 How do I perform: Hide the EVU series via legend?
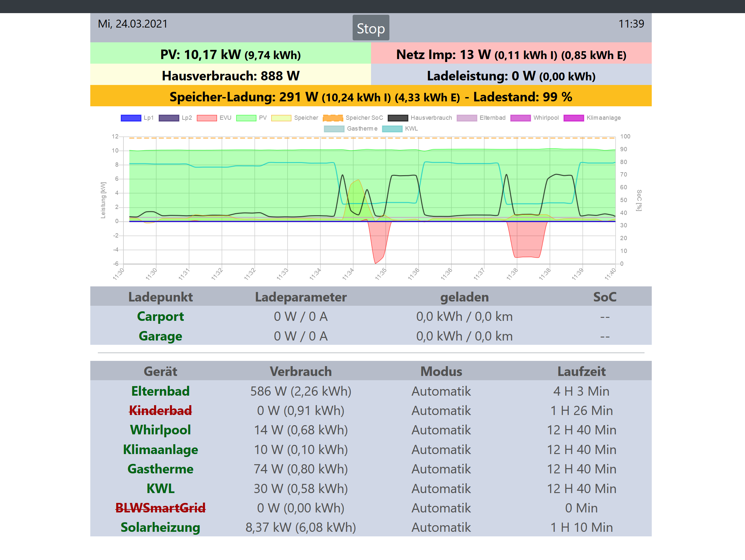click(207, 118)
